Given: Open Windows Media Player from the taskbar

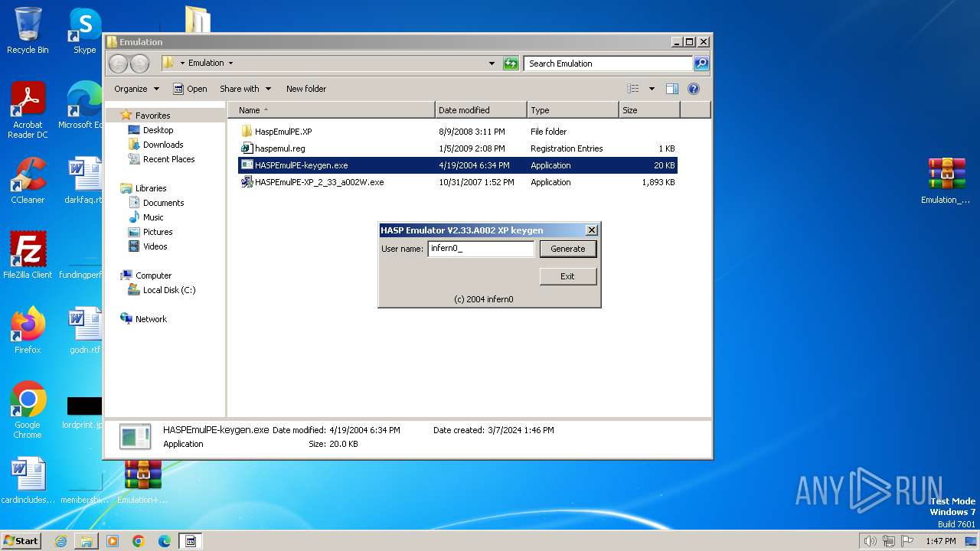Looking at the screenshot, I should (x=113, y=541).
